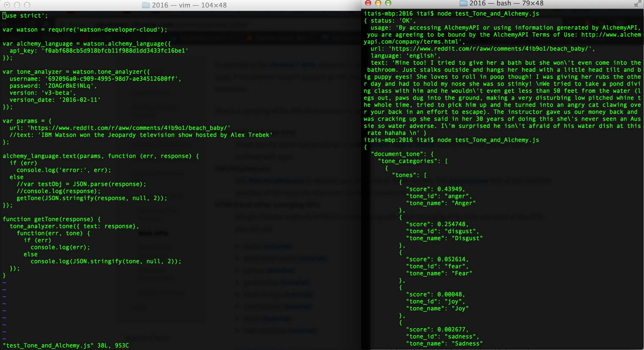Viewport: 644px width, 350px height.
Task: Minimize the vim window
Action: point(17,5)
